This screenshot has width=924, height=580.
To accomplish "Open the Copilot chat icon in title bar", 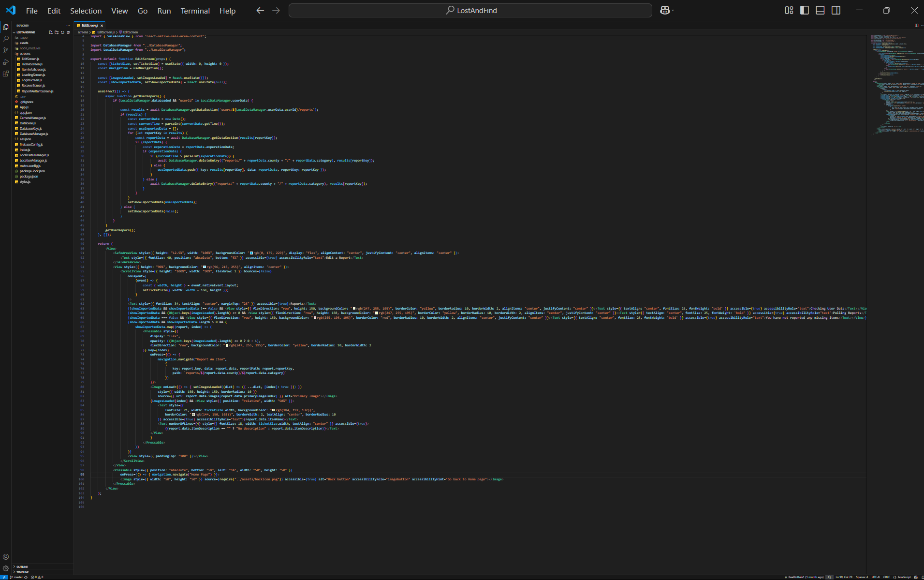I will click(665, 10).
